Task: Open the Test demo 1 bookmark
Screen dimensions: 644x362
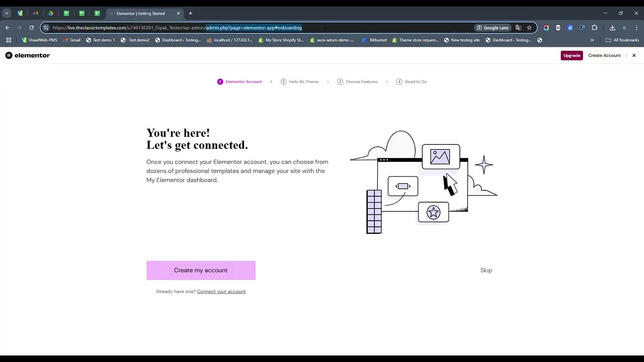Action: [100, 40]
